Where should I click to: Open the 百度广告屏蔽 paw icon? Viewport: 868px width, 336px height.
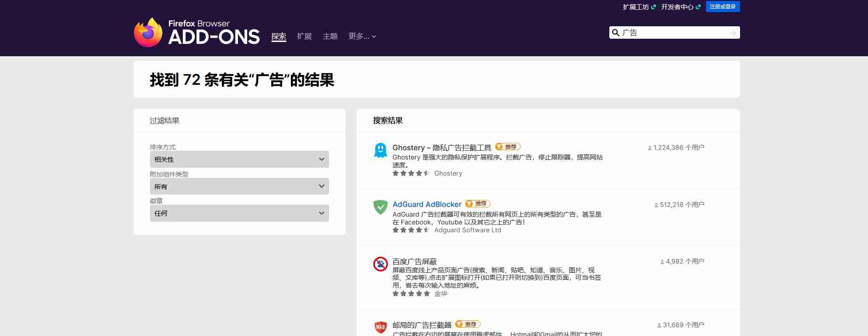(x=380, y=264)
